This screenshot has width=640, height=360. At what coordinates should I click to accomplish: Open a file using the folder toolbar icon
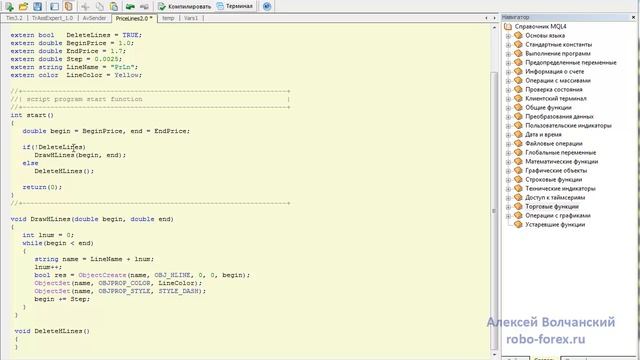click(23, 6)
